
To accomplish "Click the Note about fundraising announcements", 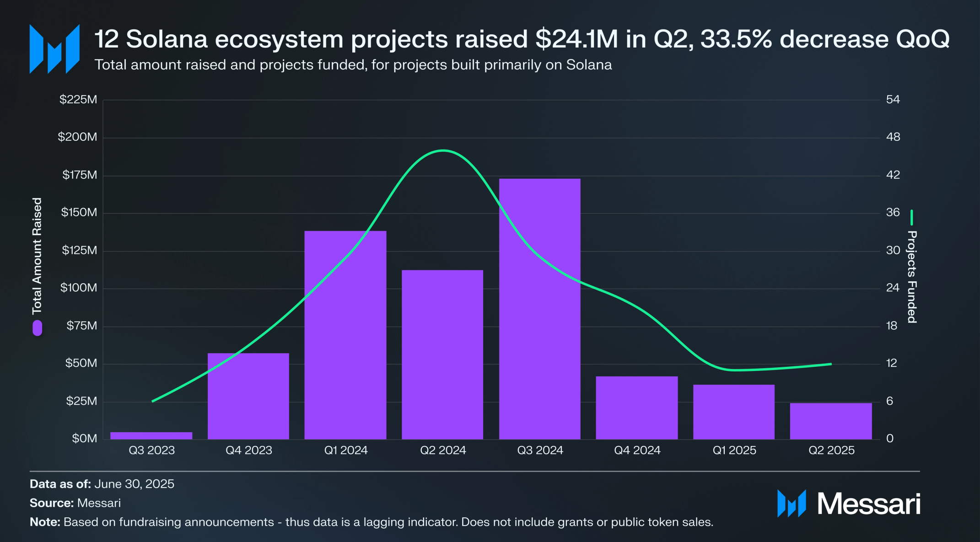I will point(372,522).
